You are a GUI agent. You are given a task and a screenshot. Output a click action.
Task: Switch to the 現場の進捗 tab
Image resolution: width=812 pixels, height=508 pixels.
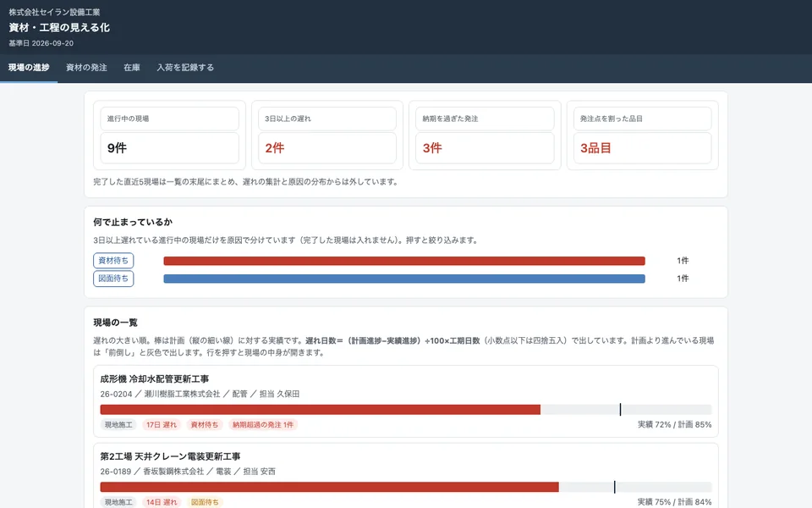[x=29, y=68]
